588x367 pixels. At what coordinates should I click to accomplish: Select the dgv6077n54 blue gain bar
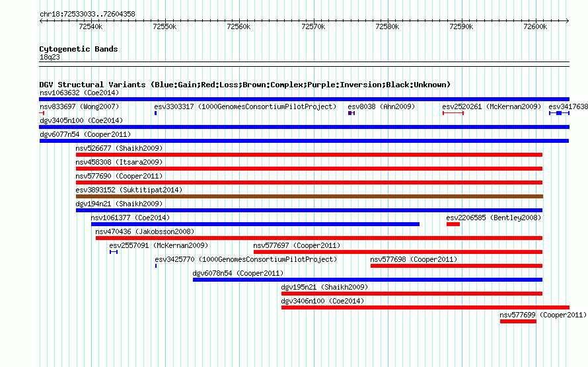point(304,141)
